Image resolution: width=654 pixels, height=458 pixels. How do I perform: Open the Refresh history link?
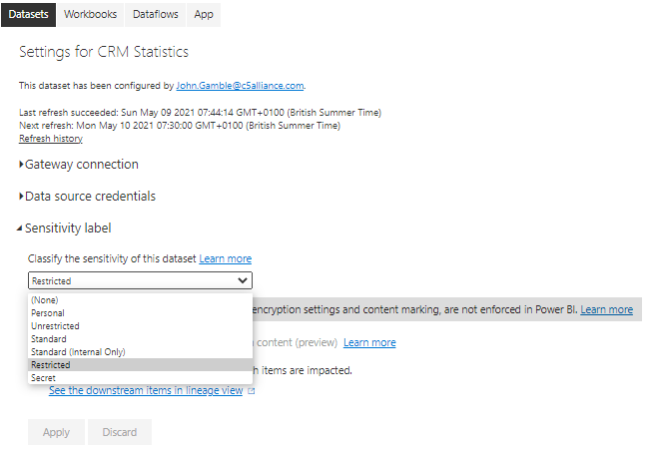(51, 138)
